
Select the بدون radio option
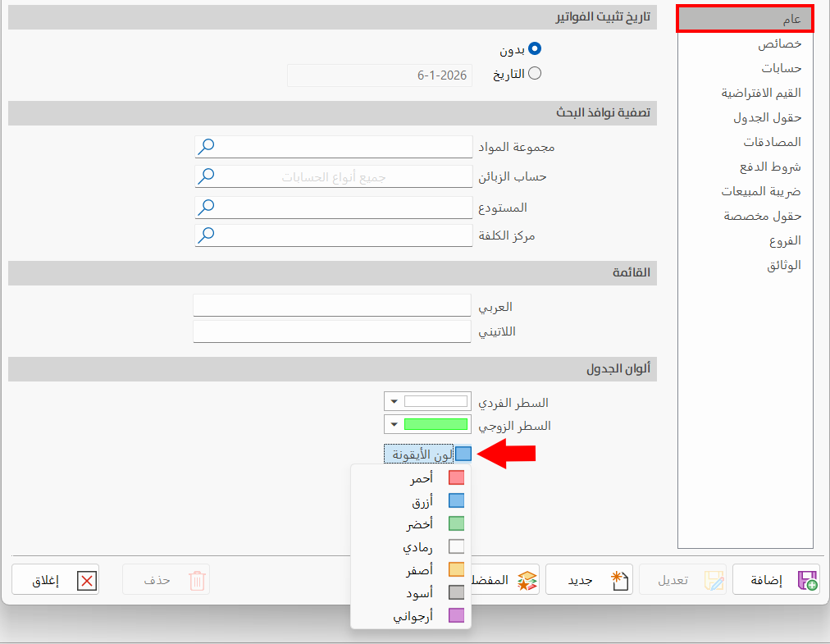[535, 48]
